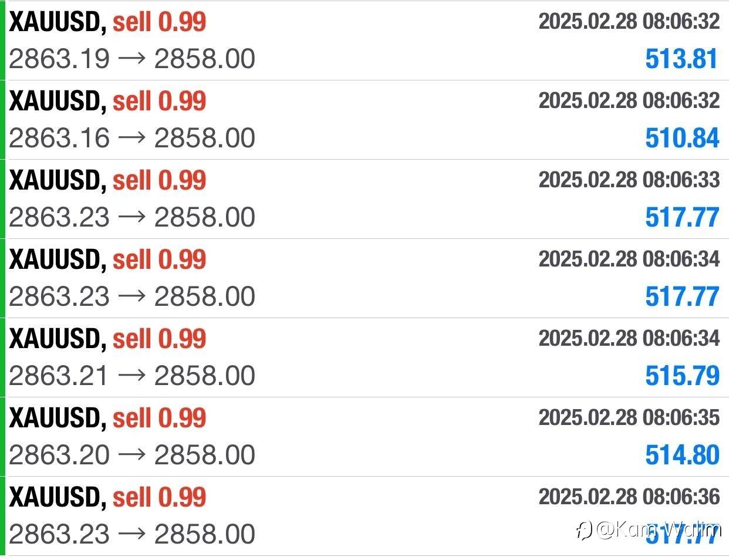Click the timestamp ending 08:06:36
729x560 pixels.
629,497
